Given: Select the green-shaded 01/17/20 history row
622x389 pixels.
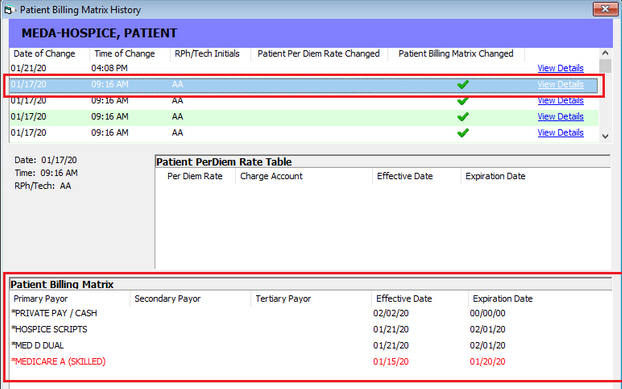Looking at the screenshot, I should [x=304, y=117].
